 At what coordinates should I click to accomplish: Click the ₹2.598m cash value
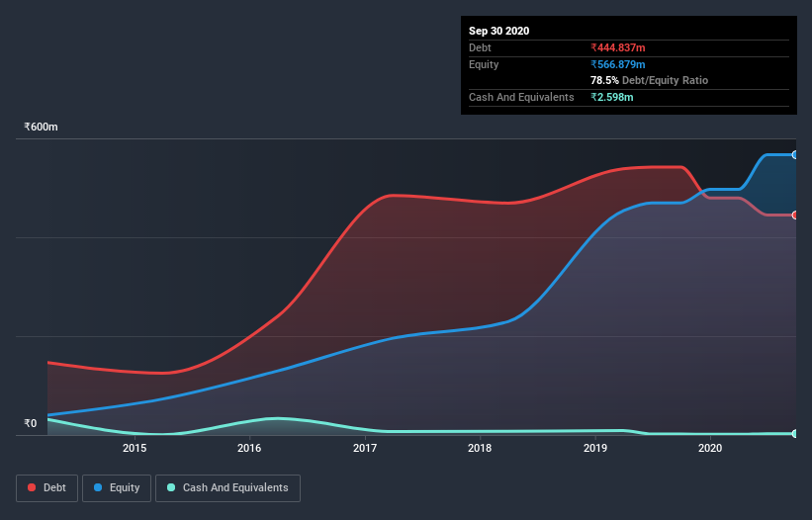[x=611, y=97]
